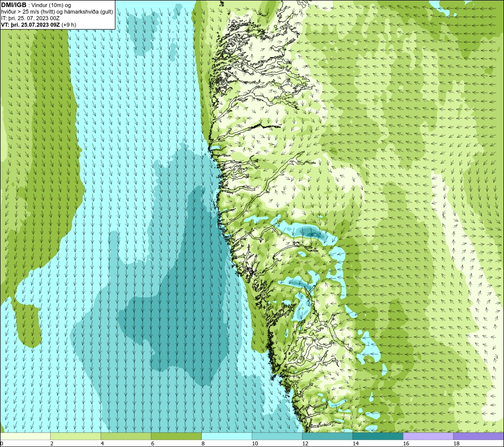Click the 6–8 m/s olive green swatch
The height and width of the screenshot is (447, 504).
pyautogui.click(x=176, y=436)
